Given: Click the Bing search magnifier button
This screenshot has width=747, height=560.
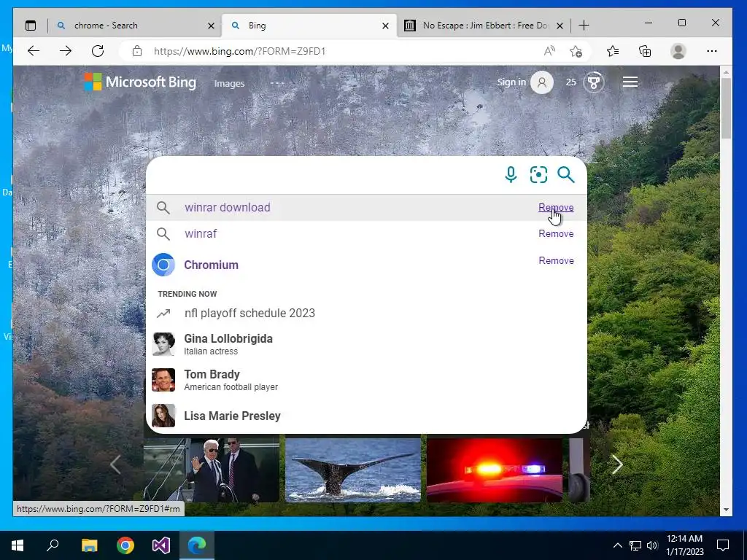Looking at the screenshot, I should point(566,175).
